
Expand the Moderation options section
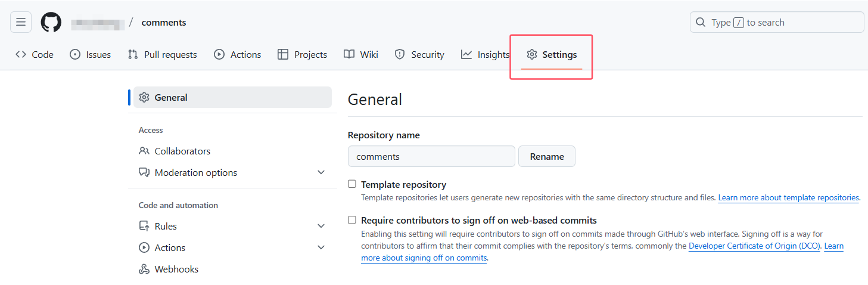321,172
